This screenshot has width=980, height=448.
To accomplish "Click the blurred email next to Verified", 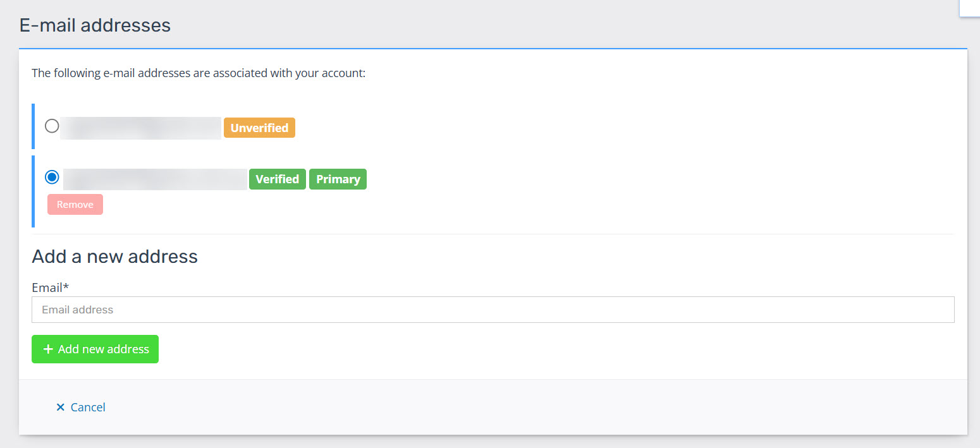I will (155, 179).
